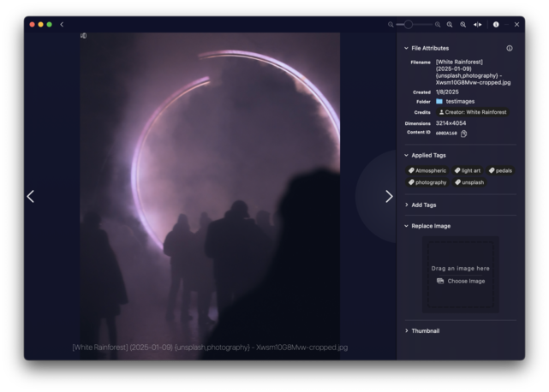
Task: Select the unsplash tag
Action: (x=469, y=182)
